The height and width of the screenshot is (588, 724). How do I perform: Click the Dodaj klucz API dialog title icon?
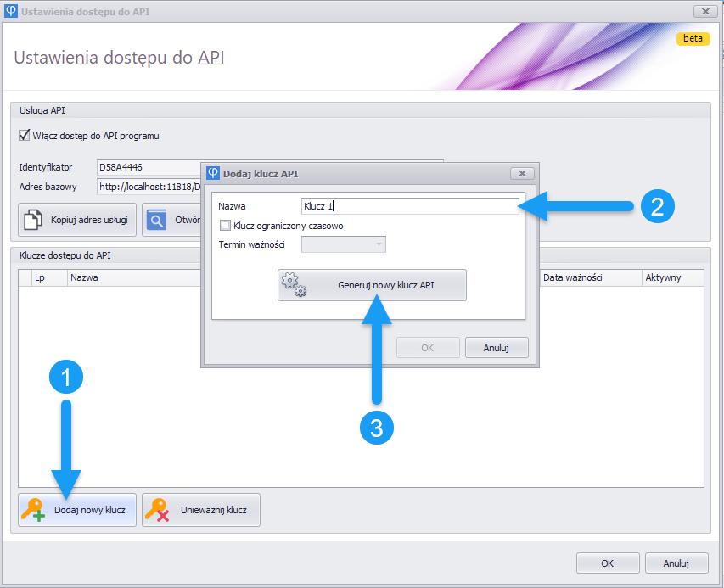coord(212,173)
